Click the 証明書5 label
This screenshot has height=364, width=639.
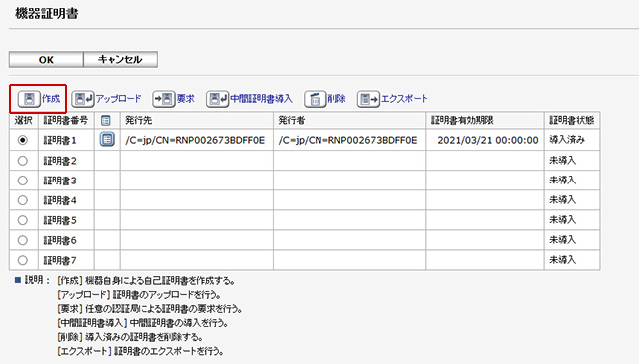tap(60, 220)
